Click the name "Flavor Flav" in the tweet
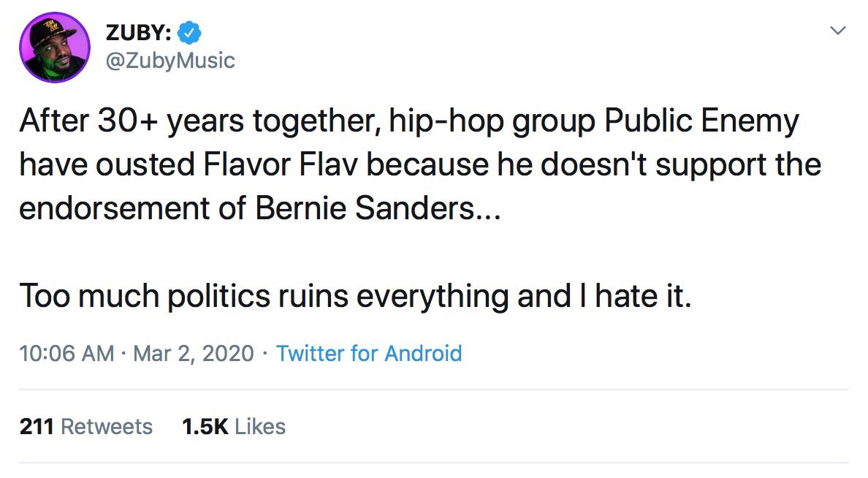This screenshot has height=478, width=868. coord(280,164)
